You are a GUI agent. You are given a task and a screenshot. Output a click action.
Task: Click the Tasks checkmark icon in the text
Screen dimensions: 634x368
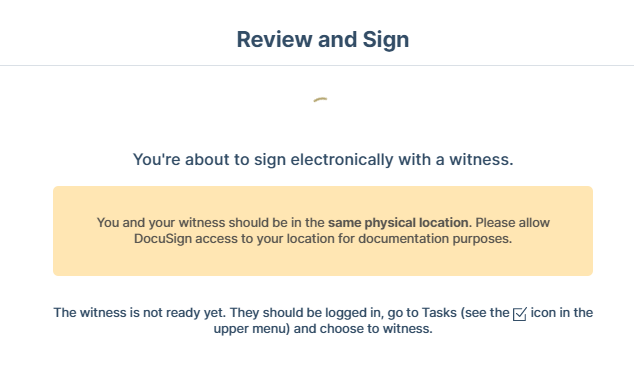pyautogui.click(x=520, y=314)
